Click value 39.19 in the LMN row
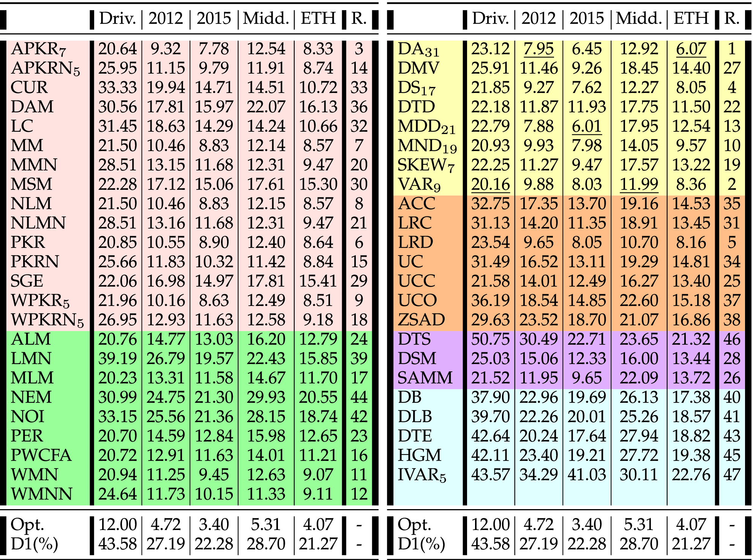The width and height of the screenshot is (753, 560). (117, 358)
